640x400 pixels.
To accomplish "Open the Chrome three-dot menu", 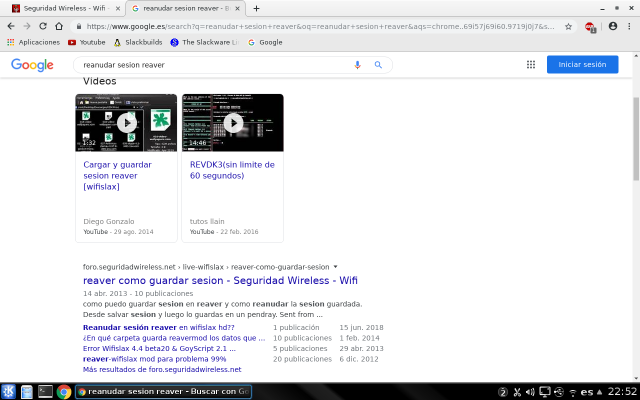I will [x=629, y=26].
